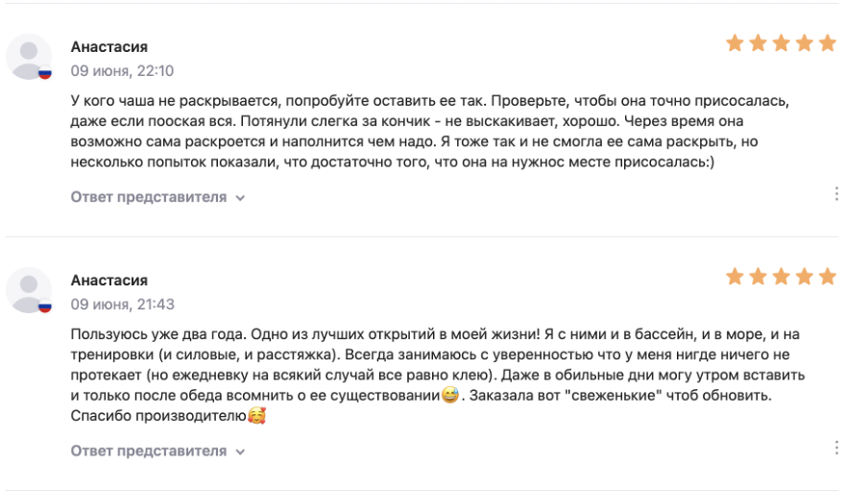This screenshot has height=492, width=868.
Task: Click five-star rating of second review
Action: pos(781,277)
